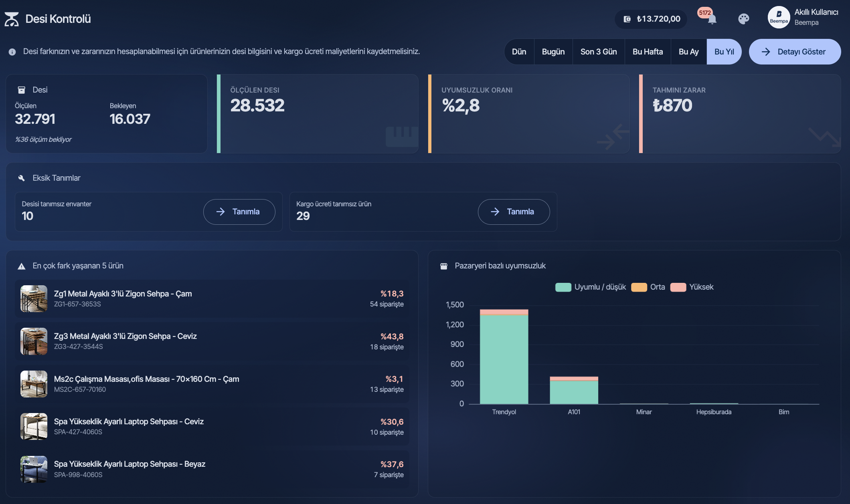Viewport: 850px width, 504px height.
Task: Click the Trendyol bar in the chart
Action: 504,357
